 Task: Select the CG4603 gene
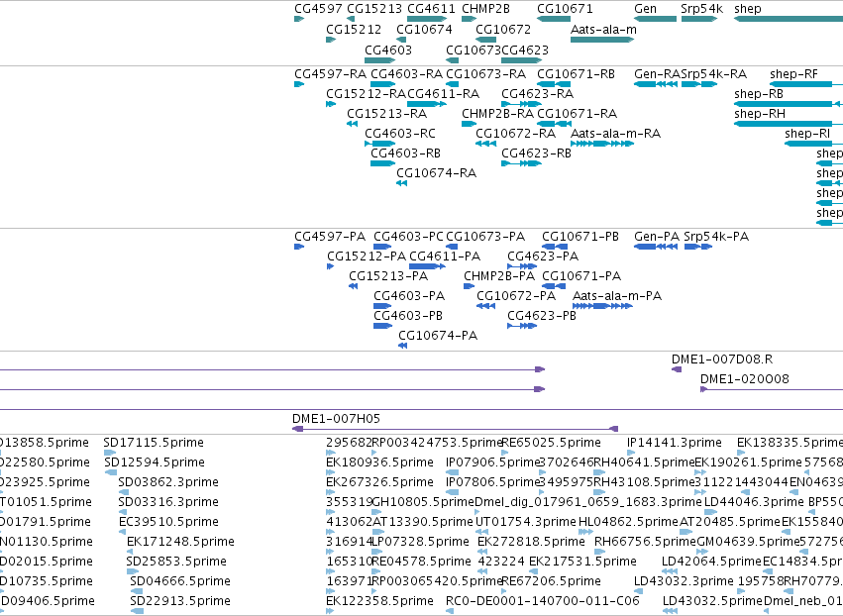click(x=380, y=60)
